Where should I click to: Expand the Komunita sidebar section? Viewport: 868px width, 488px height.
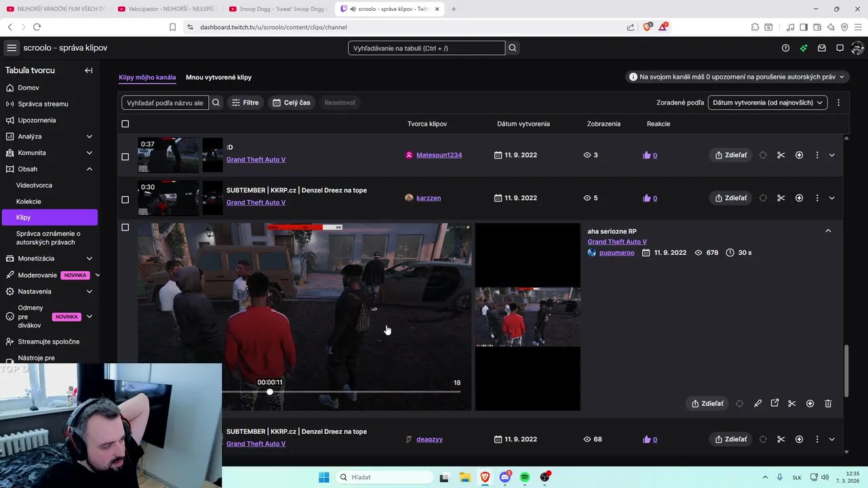90,152
